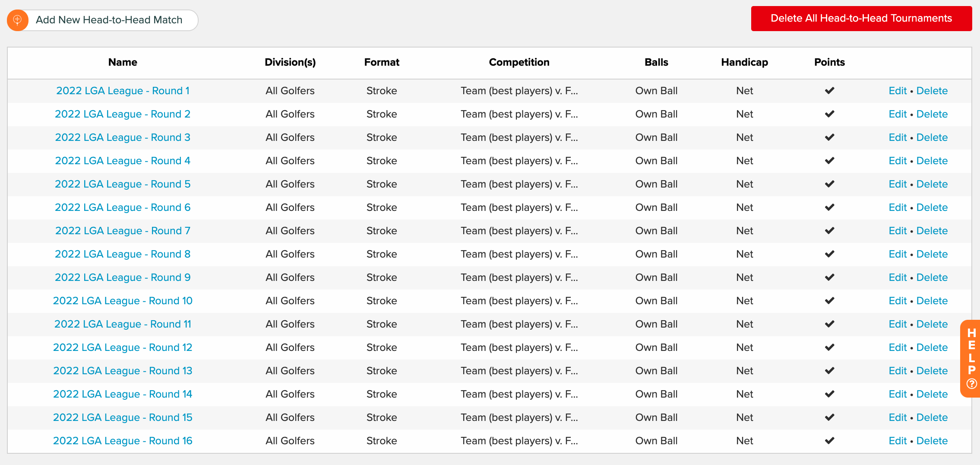Click the Points checkmark for Round 9
The image size is (980, 465).
pyautogui.click(x=829, y=277)
